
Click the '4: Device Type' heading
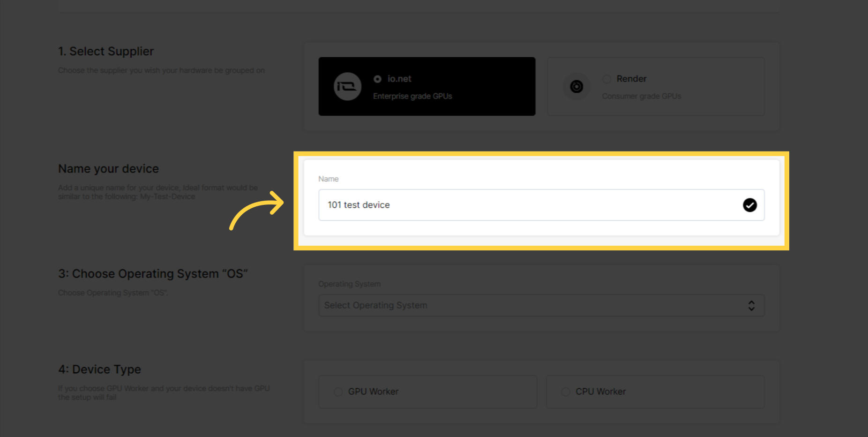(x=99, y=369)
